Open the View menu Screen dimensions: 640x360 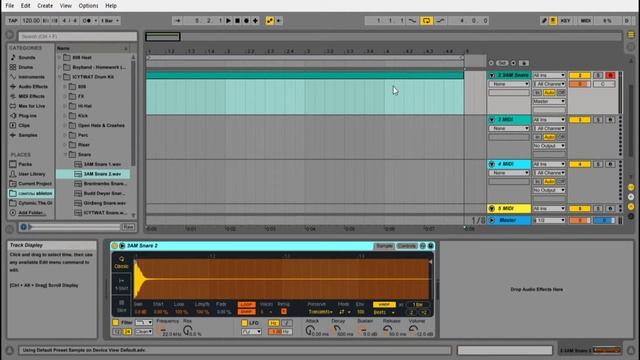click(65, 6)
